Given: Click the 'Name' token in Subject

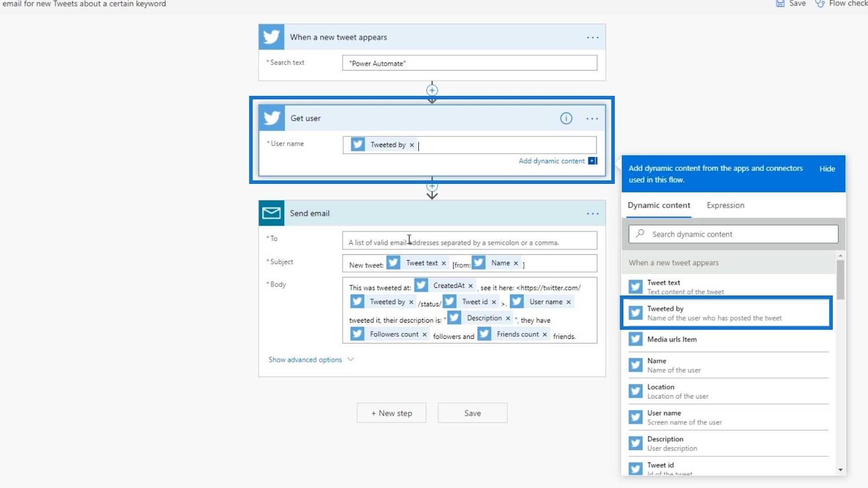Looking at the screenshot, I should coord(496,263).
